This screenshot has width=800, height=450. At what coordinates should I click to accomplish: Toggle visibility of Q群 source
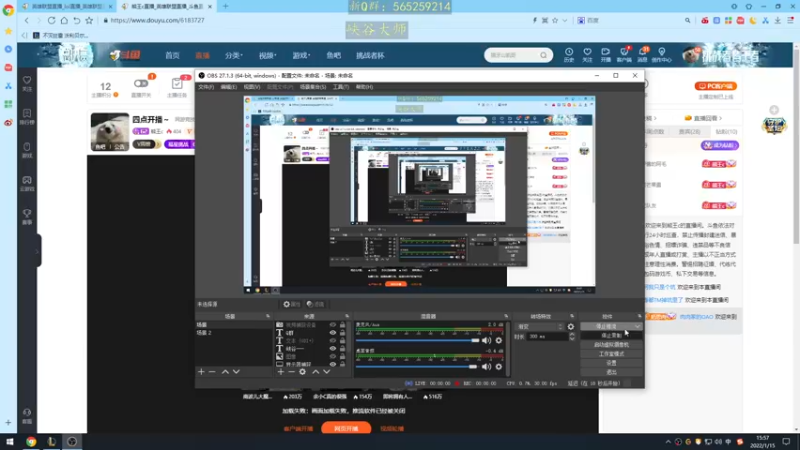tap(333, 333)
